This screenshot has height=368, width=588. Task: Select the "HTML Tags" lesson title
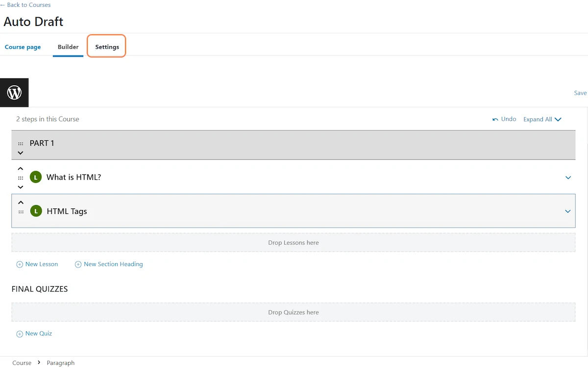tap(67, 211)
